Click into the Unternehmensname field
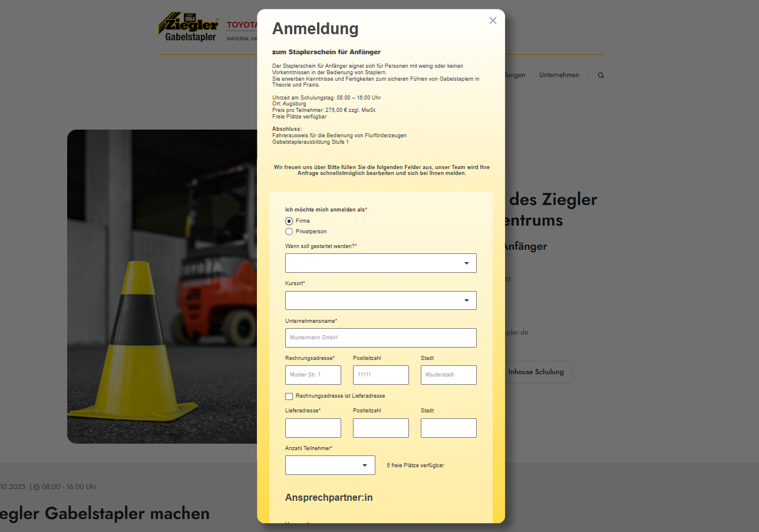The height and width of the screenshot is (532, 759). click(381, 338)
